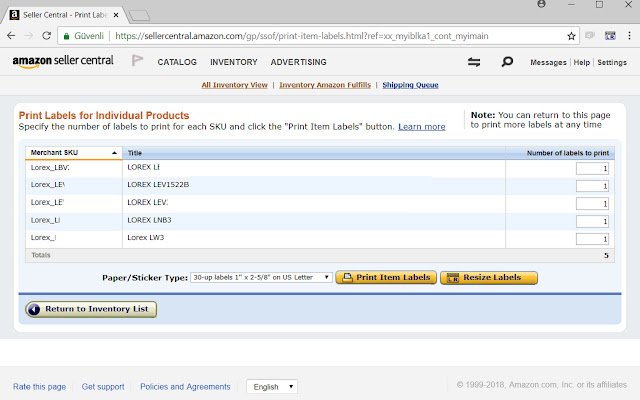Click the secure lock icon
Image resolution: width=640 pixels, height=400 pixels.
click(x=66, y=36)
